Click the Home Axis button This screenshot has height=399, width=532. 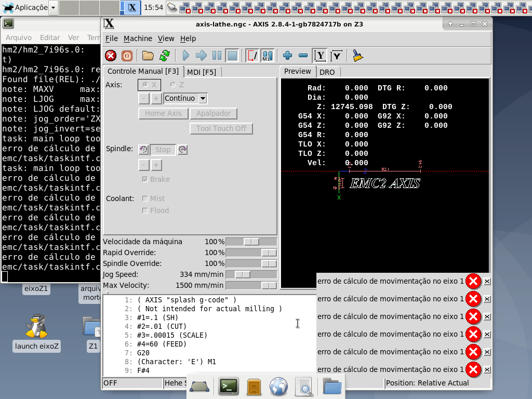coord(163,113)
